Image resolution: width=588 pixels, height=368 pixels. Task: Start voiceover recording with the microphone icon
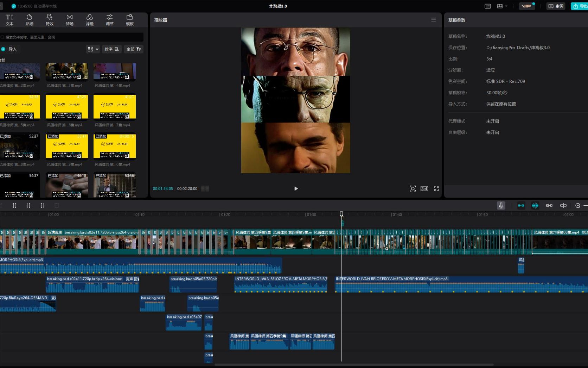click(501, 206)
